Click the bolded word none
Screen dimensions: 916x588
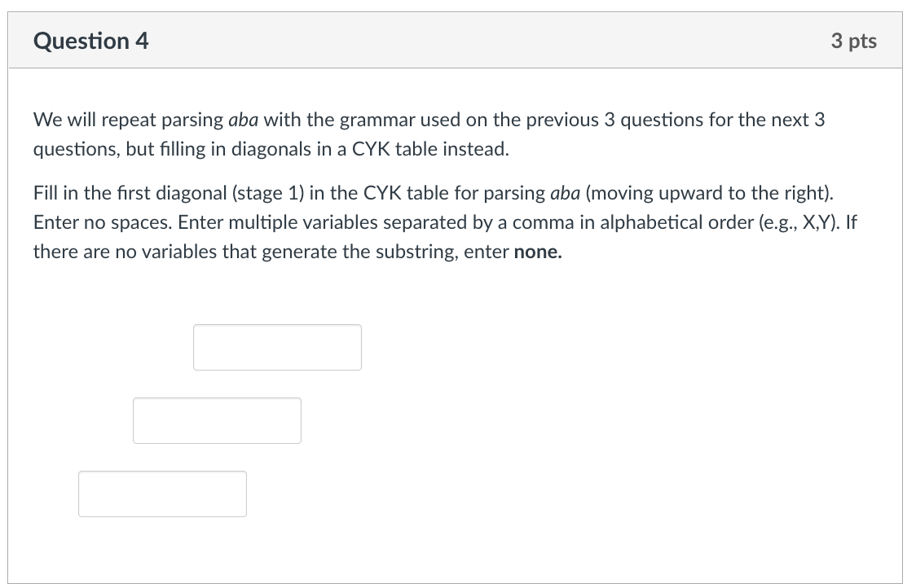coord(539,252)
